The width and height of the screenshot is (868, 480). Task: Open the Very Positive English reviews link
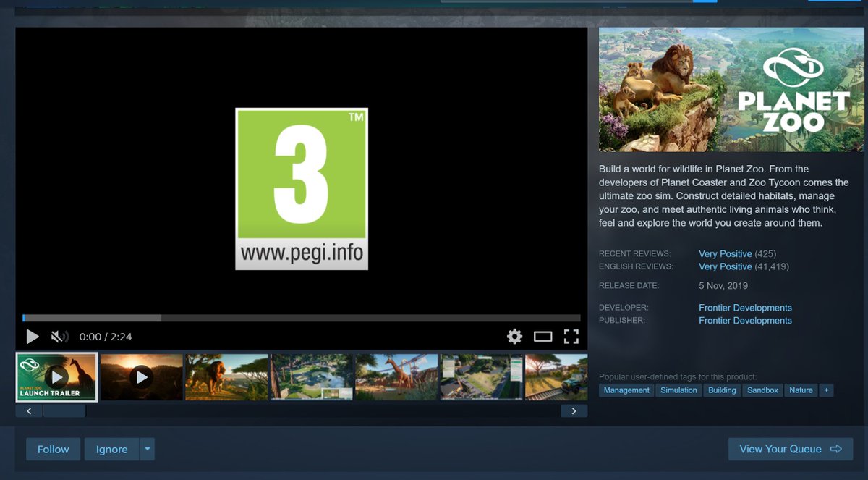[x=726, y=267]
